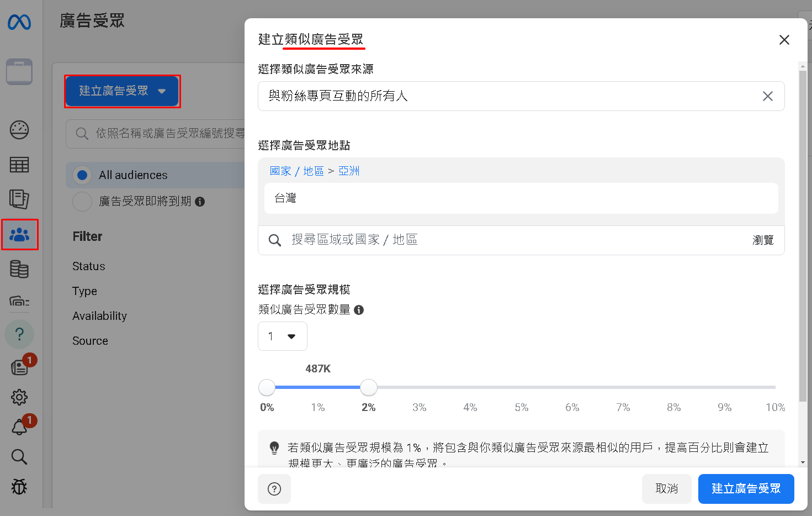Click the region search magnifier icon
The image size is (812, 516).
click(274, 240)
